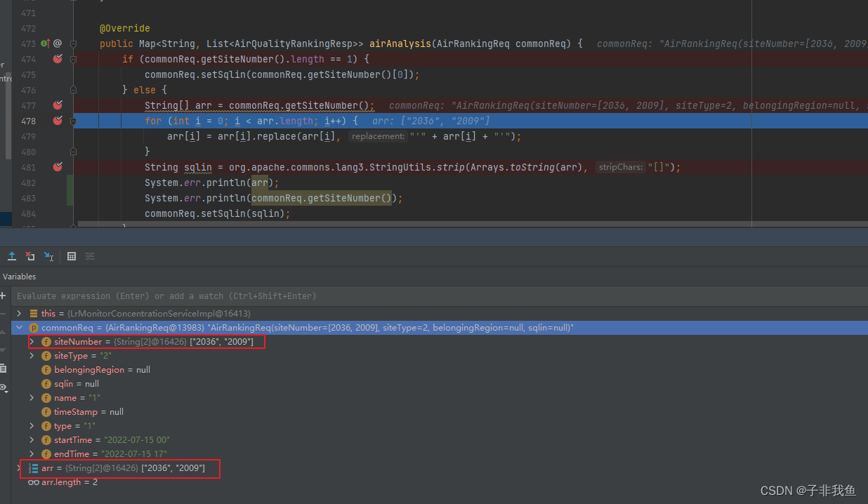Open the Evaluate Expression calculator icon
The height and width of the screenshot is (504, 868).
(72, 256)
